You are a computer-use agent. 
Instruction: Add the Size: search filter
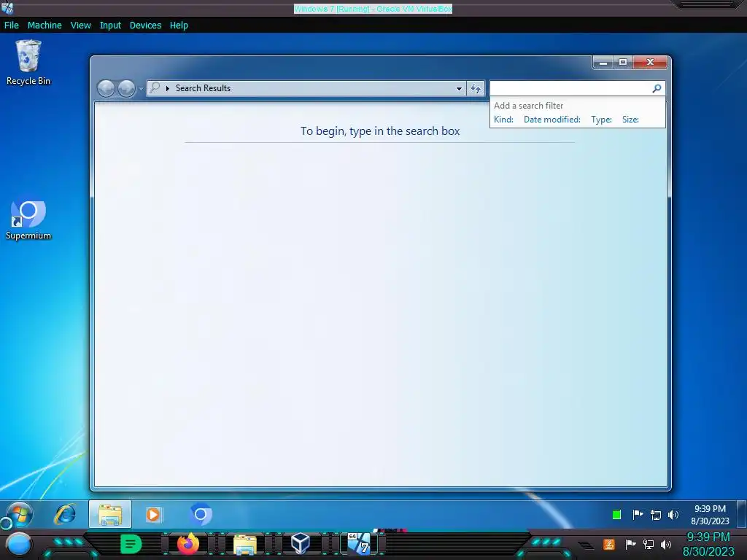click(630, 120)
